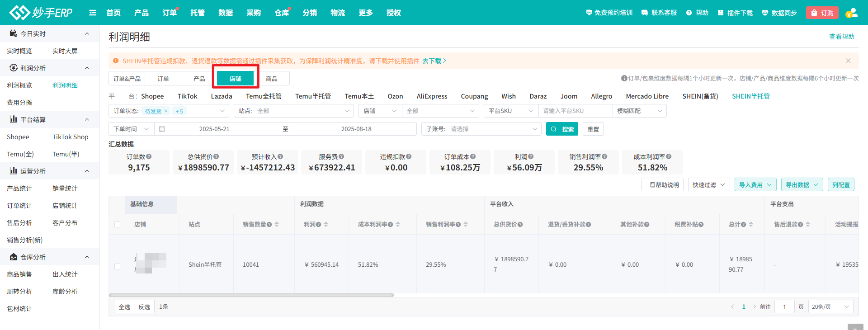Click help icon in 税费补贴 header

coord(701,225)
